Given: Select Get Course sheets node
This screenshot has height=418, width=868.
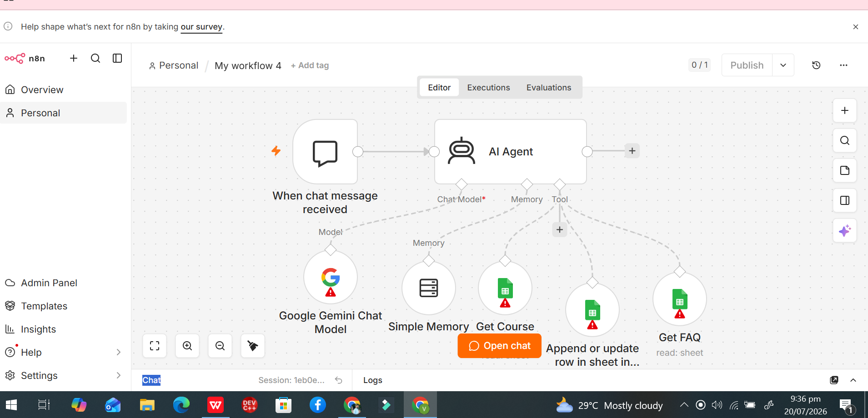Looking at the screenshot, I should click(505, 288).
